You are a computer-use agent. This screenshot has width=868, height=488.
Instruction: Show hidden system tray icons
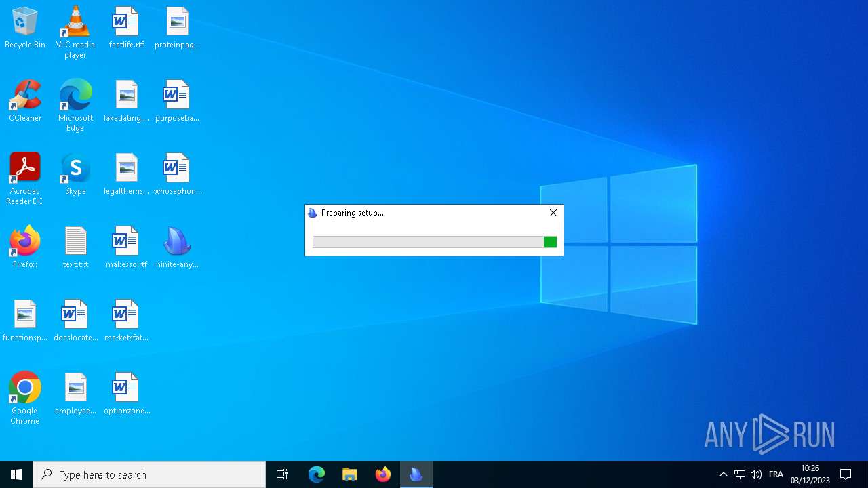point(723,474)
